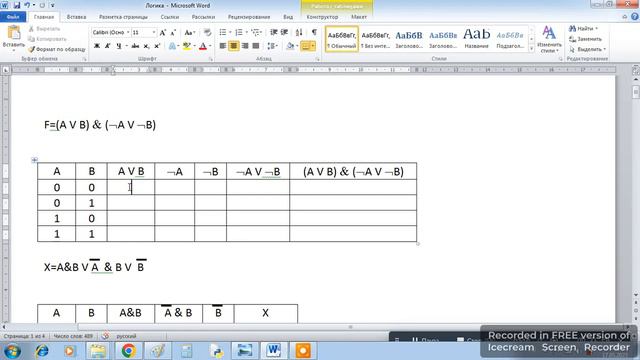Image resolution: width=640 pixels, height=360 pixels.
Task: Switch to the Разметка страницы tab
Action: coord(123,17)
